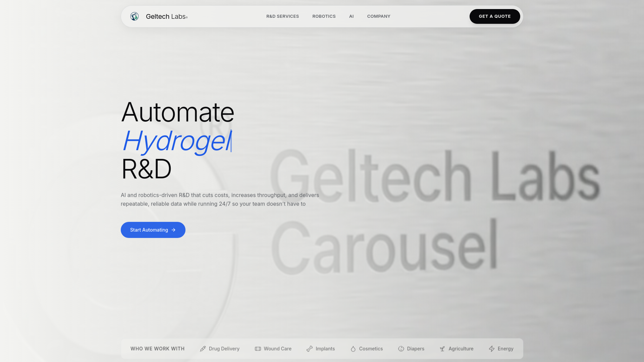Select the Cosmetics label
This screenshot has width=644, height=362.
(x=371, y=349)
